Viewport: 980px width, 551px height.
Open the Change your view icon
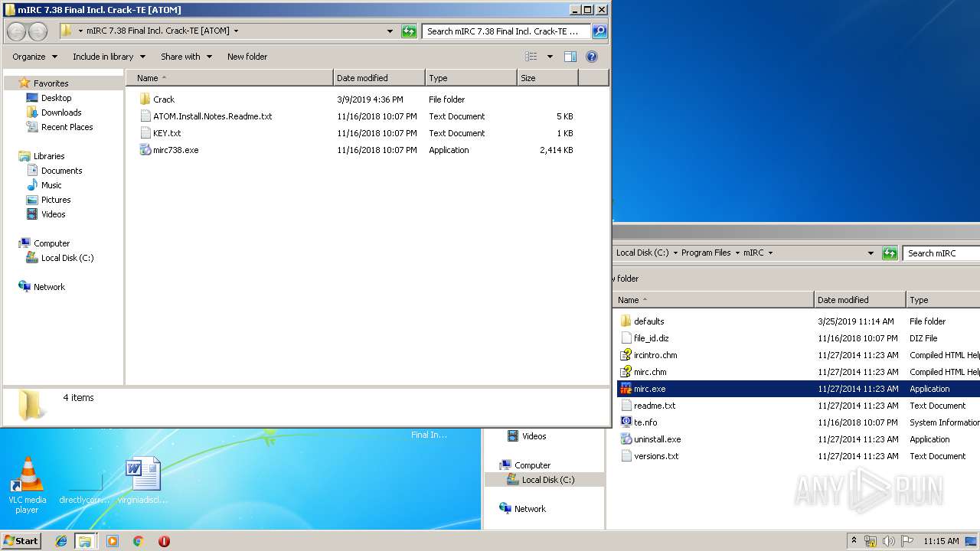(532, 57)
